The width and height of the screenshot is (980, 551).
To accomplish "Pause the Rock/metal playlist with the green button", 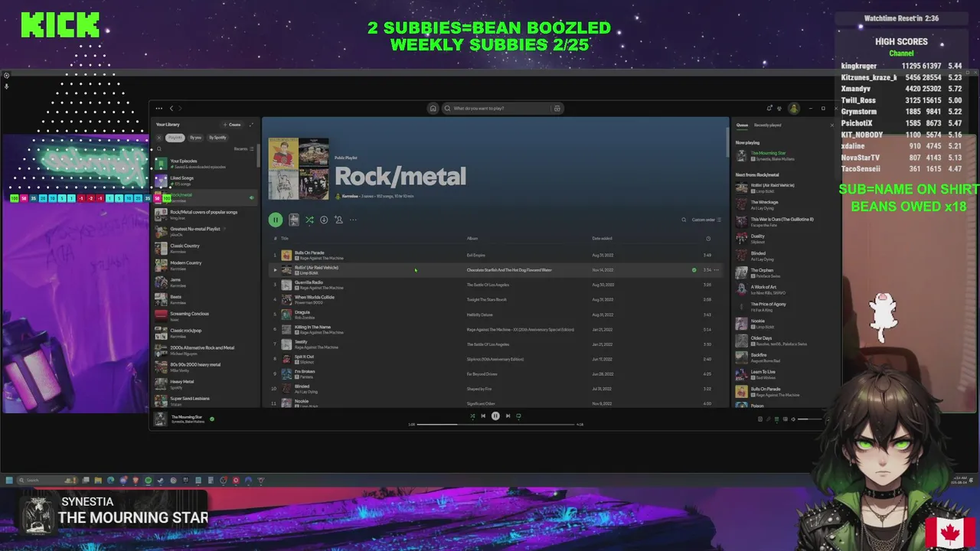I will (x=276, y=220).
